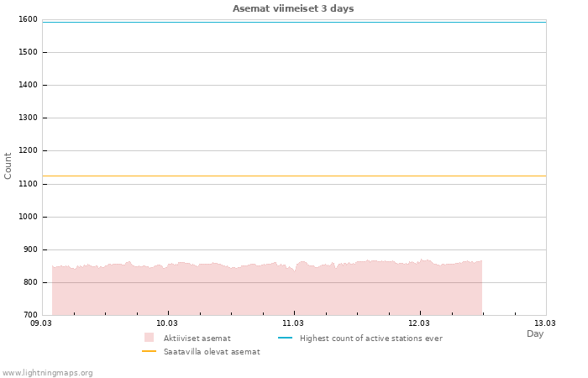The image size is (588, 378).
Task: Click the orange Saatavilla olevat asemat legend marker
Action: tap(149, 351)
